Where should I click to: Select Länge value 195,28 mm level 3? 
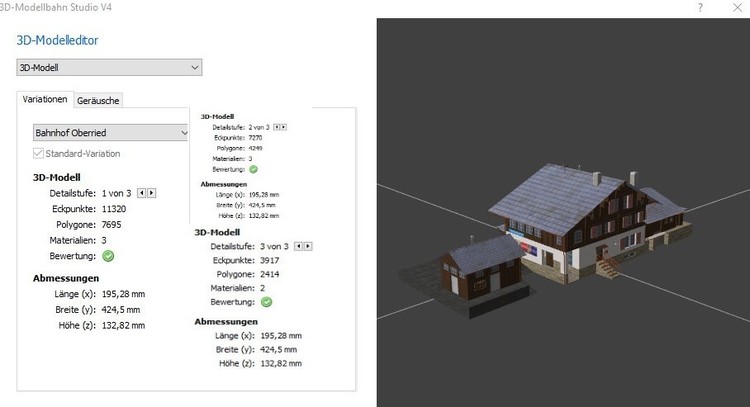click(281, 336)
